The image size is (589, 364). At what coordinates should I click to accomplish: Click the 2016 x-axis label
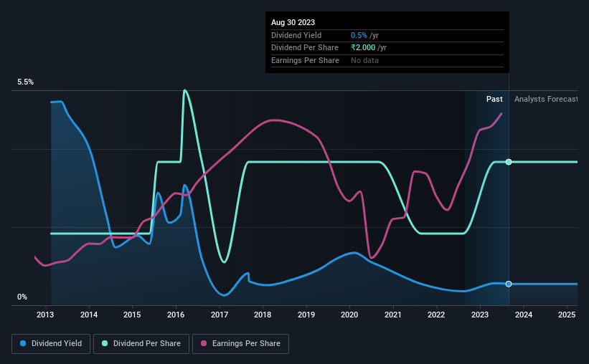176,315
